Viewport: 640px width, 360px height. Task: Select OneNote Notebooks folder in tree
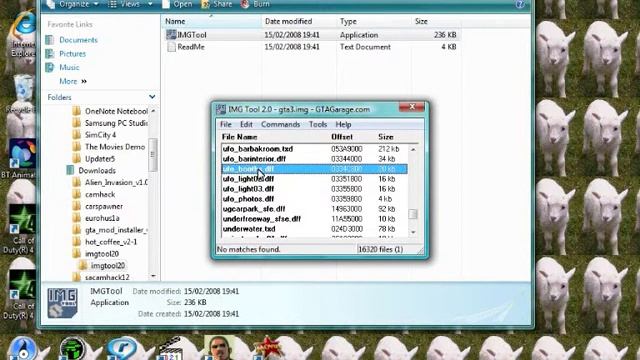pos(116,111)
